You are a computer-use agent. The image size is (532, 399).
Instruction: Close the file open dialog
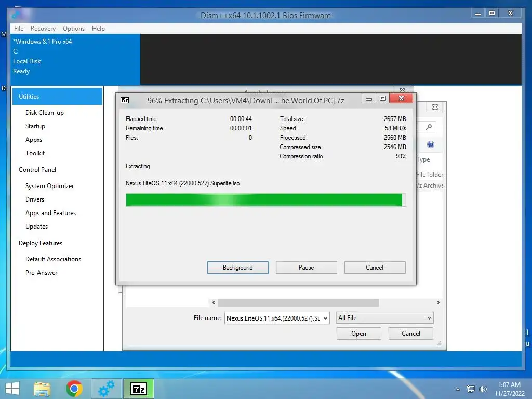point(435,107)
